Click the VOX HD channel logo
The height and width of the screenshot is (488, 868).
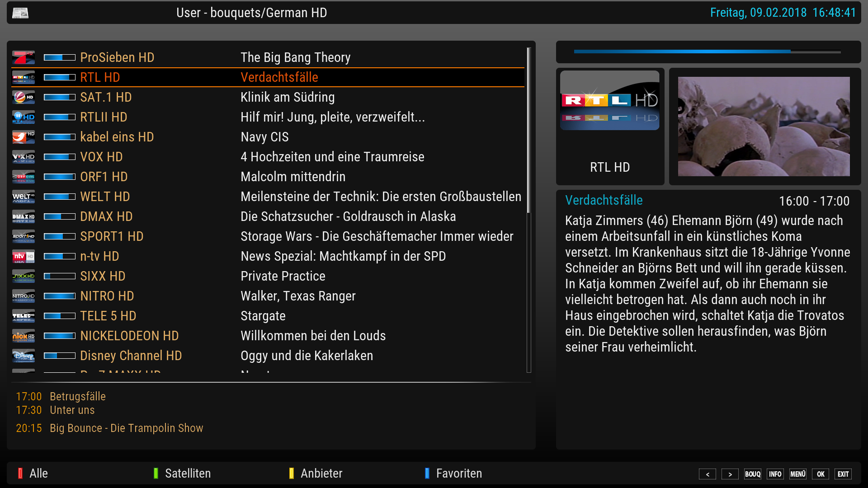pos(23,157)
